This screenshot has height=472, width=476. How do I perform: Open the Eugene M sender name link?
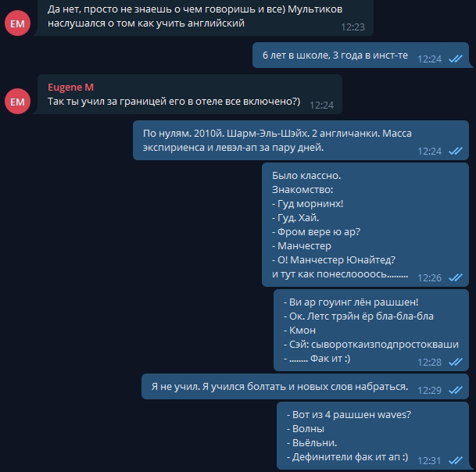[70, 87]
